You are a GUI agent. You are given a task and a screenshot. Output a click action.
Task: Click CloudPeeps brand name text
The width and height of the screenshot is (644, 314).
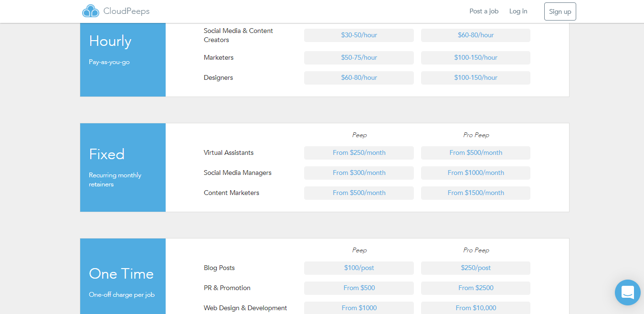pos(126,11)
